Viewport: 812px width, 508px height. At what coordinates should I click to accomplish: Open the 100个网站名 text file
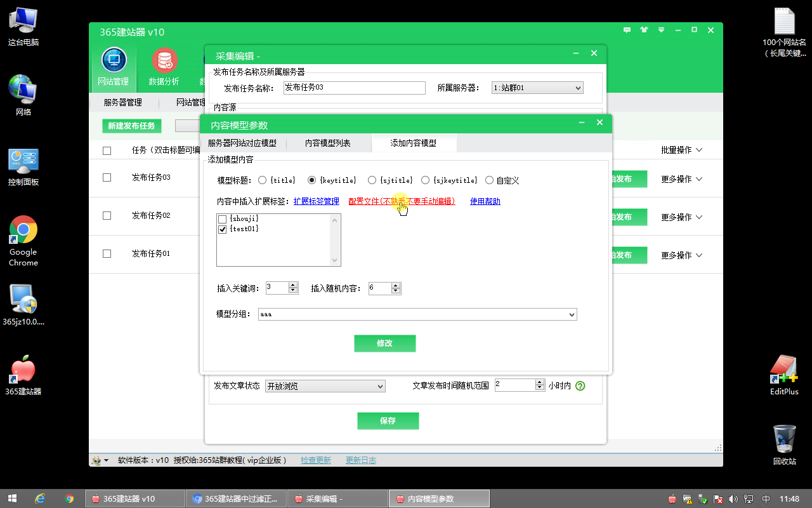785,32
